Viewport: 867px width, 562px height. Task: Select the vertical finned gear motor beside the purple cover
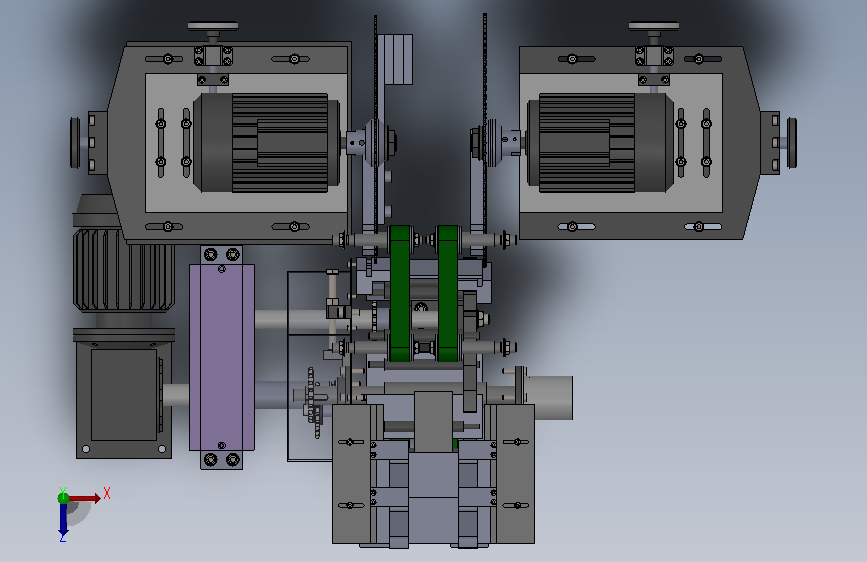124,271
